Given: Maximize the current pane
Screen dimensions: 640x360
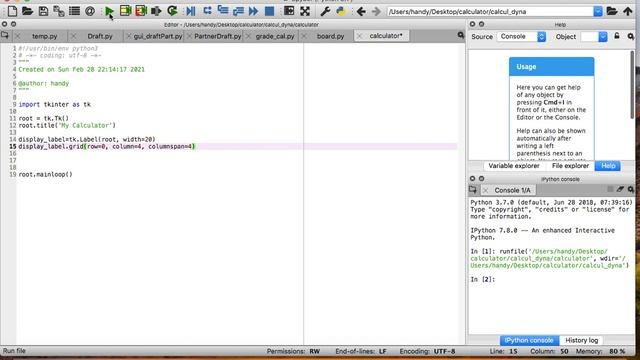Looking at the screenshot, I should tap(289, 11).
